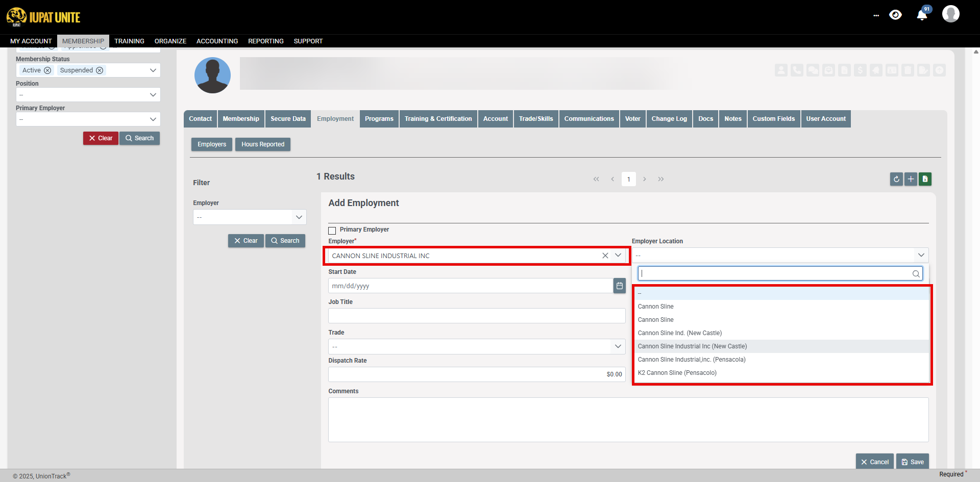
Task: Click the three-dots icon in top bar
Action: pos(876,16)
